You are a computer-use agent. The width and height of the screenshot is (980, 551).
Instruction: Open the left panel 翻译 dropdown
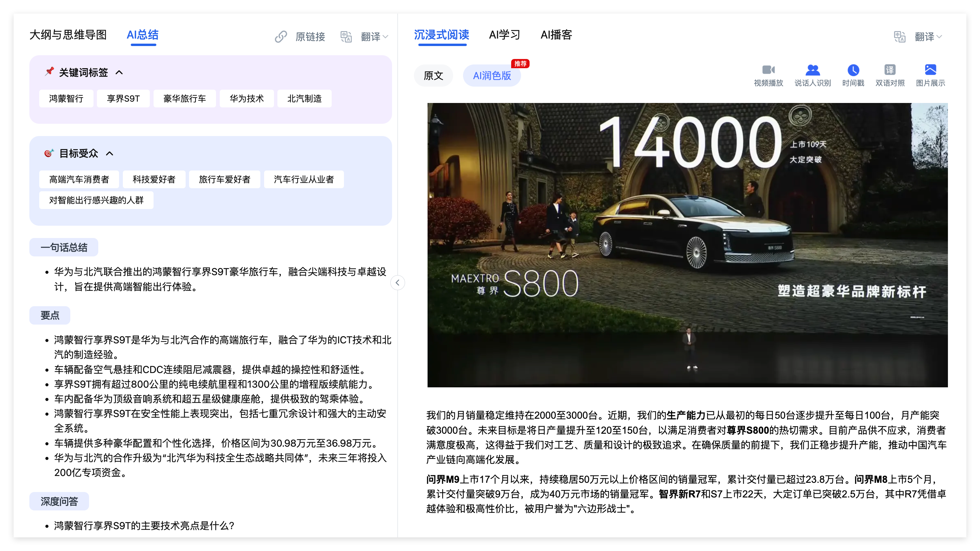pos(374,37)
